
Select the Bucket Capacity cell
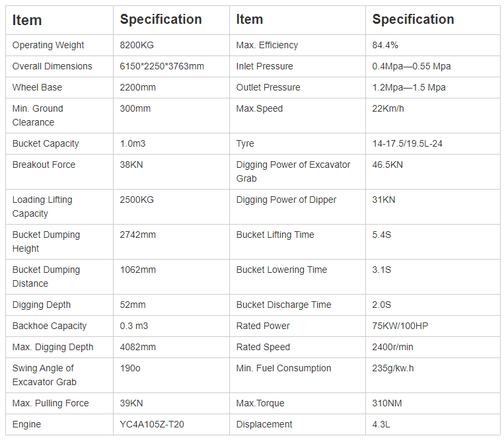[x=46, y=143]
